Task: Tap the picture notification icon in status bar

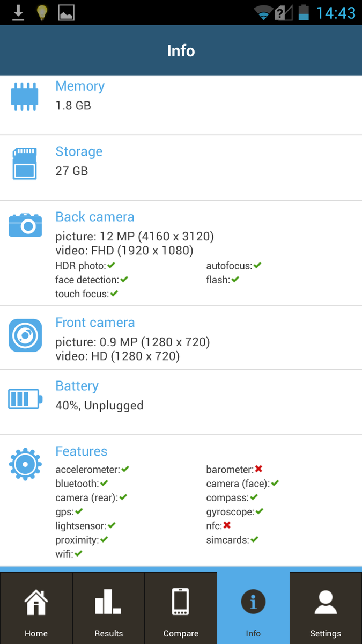Action: pos(67,13)
